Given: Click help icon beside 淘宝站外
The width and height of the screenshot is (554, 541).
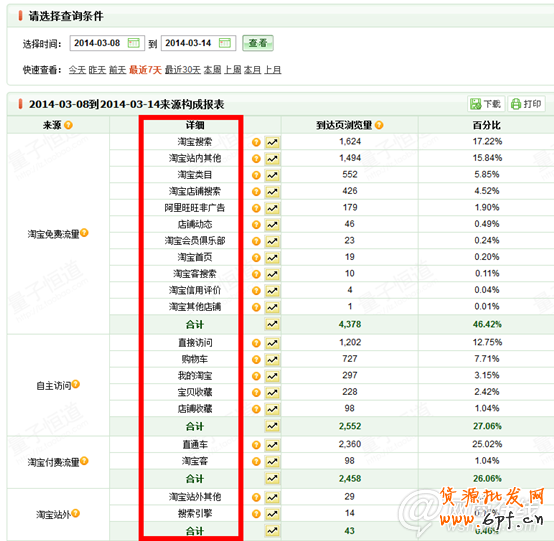Looking at the screenshot, I should coord(76,513).
